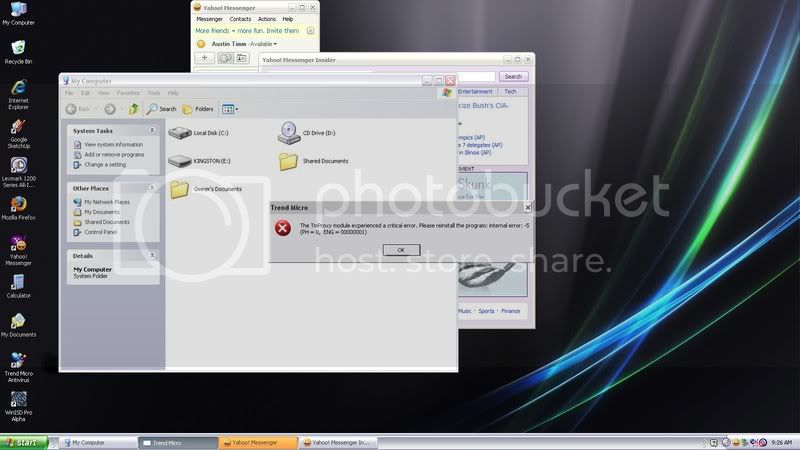The height and width of the screenshot is (450, 800).
Task: Click the system tray clock
Action: pos(782,442)
